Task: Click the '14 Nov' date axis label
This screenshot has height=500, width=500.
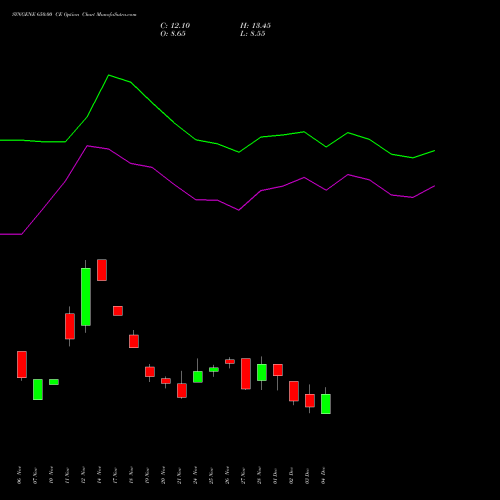Action: 99,475
